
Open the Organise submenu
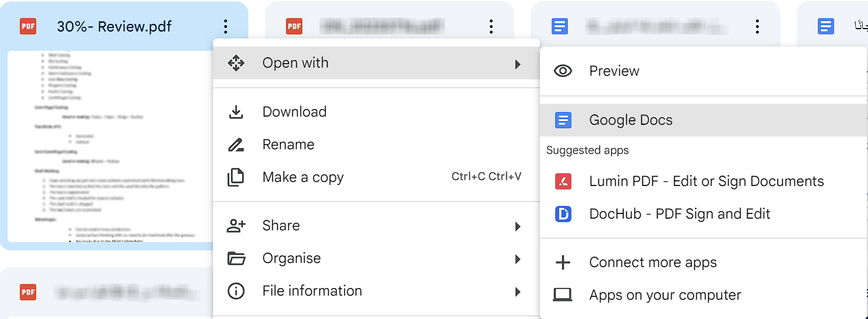coord(376,258)
